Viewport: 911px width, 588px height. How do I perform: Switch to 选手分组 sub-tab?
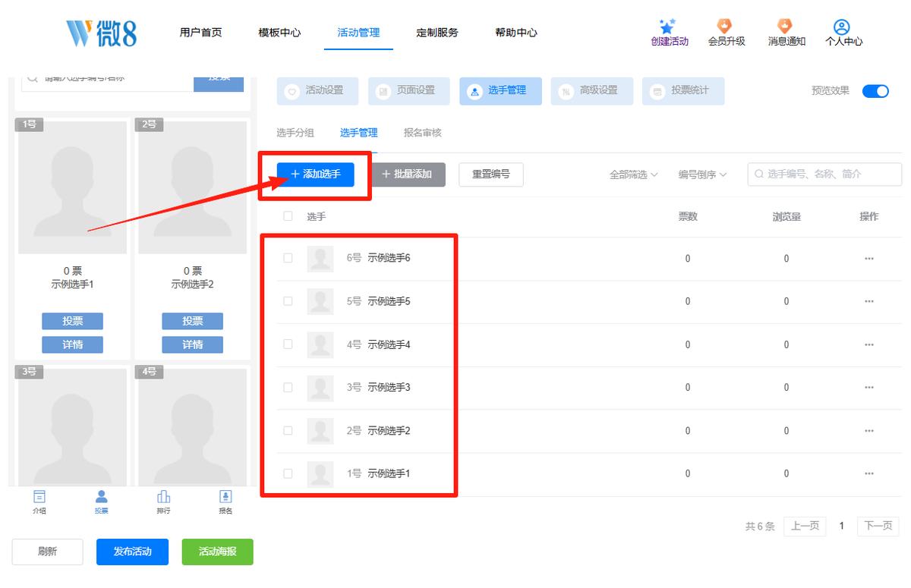coord(295,133)
